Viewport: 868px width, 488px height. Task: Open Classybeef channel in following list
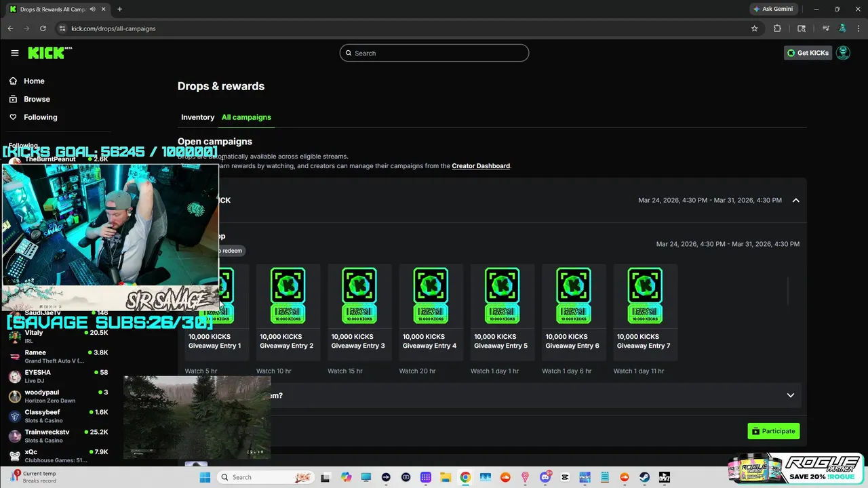(x=58, y=415)
